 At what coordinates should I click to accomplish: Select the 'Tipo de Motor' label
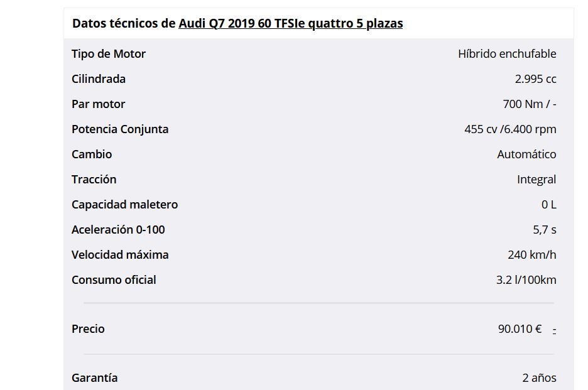[x=109, y=54]
